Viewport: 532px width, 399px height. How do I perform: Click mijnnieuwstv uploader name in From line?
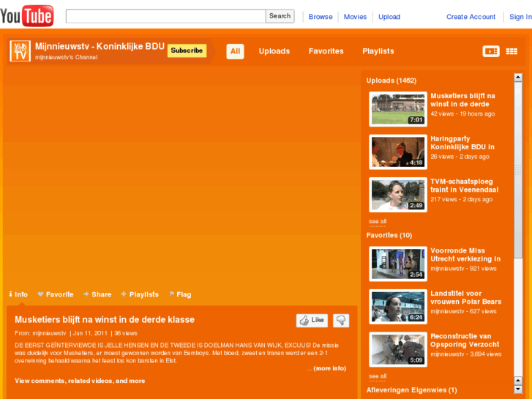coord(49,333)
